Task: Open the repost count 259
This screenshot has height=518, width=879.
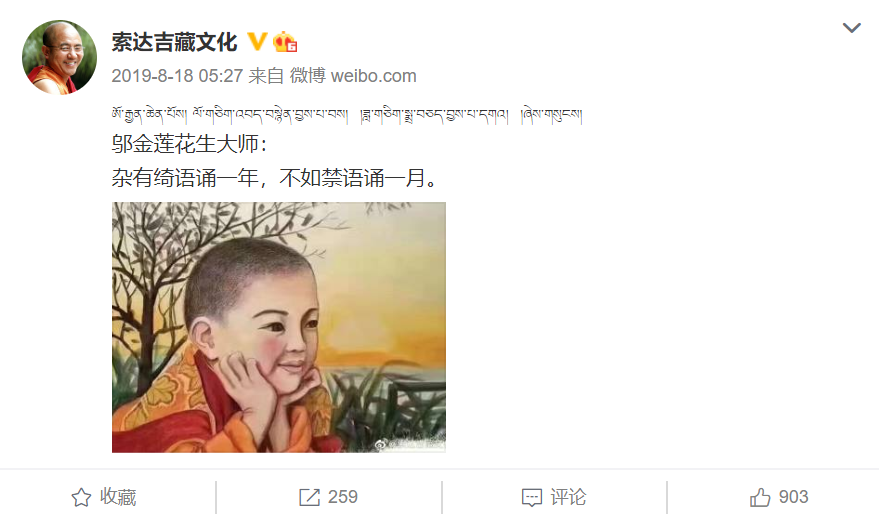Action: [343, 497]
